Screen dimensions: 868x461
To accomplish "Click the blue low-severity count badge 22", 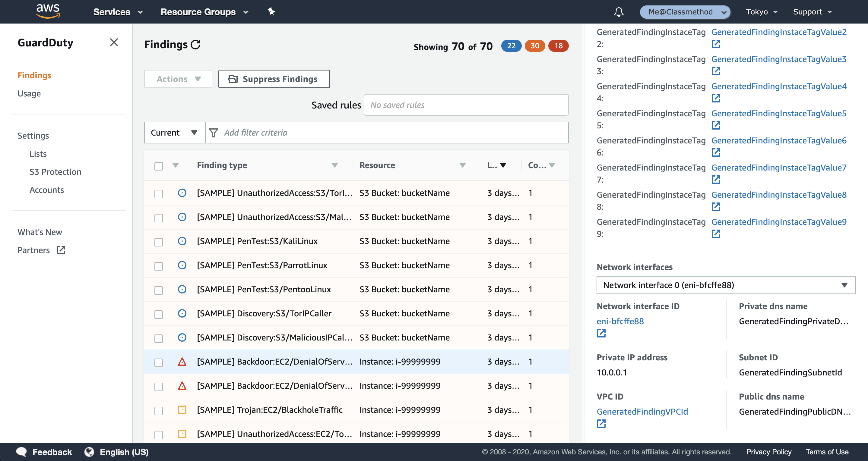I will (x=511, y=46).
